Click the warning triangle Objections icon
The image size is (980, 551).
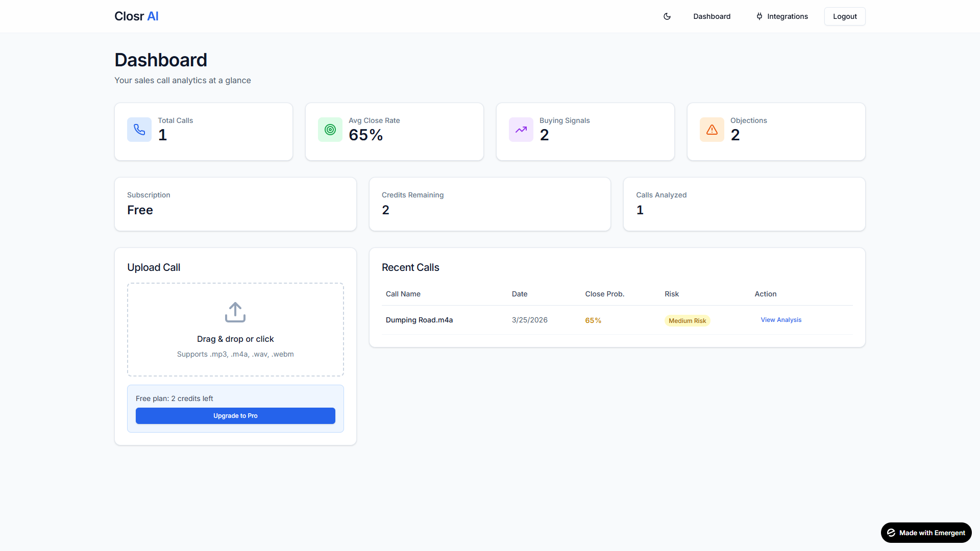(x=712, y=130)
